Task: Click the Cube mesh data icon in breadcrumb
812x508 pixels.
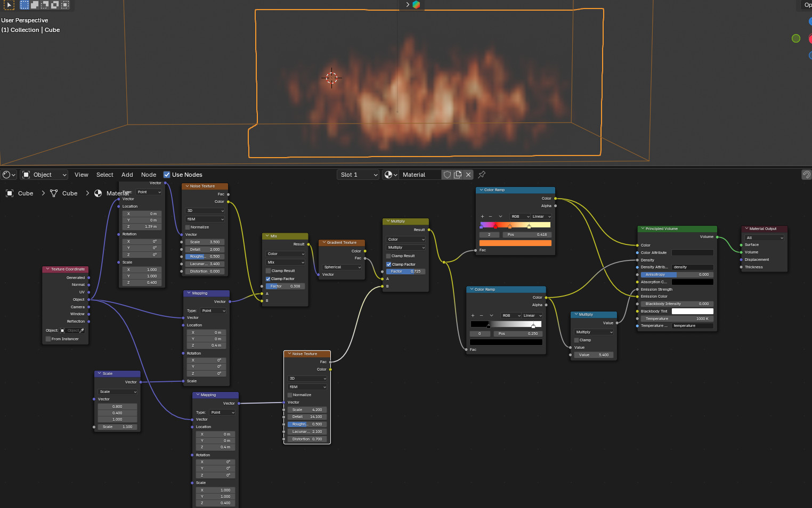Action: [x=54, y=193]
